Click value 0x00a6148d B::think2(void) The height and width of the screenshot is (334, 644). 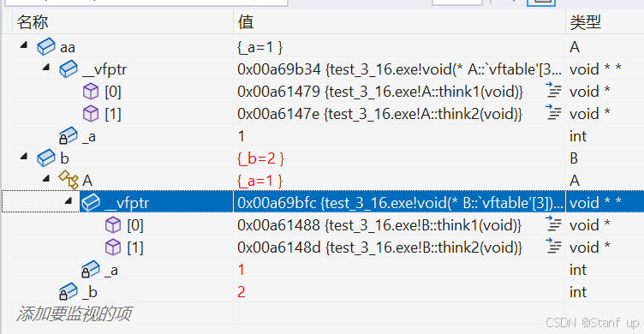pos(380,248)
